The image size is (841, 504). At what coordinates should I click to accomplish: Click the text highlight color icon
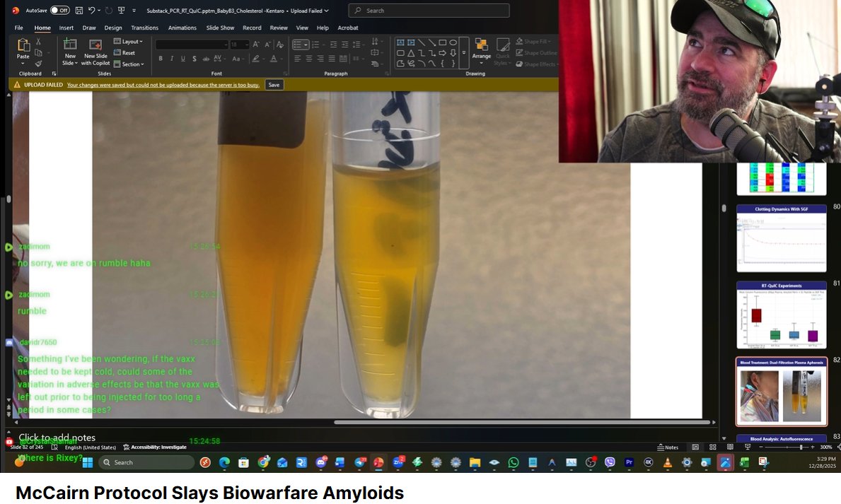(256, 59)
